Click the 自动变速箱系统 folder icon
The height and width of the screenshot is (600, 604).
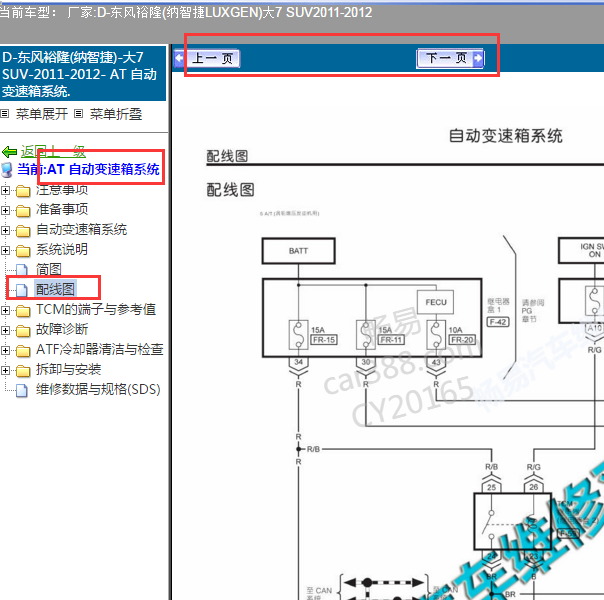23,231
